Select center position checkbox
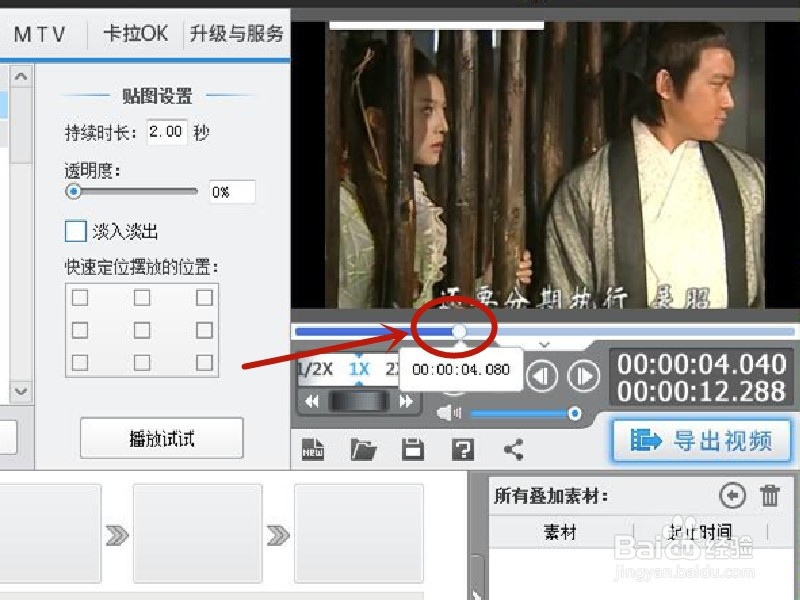 point(142,330)
